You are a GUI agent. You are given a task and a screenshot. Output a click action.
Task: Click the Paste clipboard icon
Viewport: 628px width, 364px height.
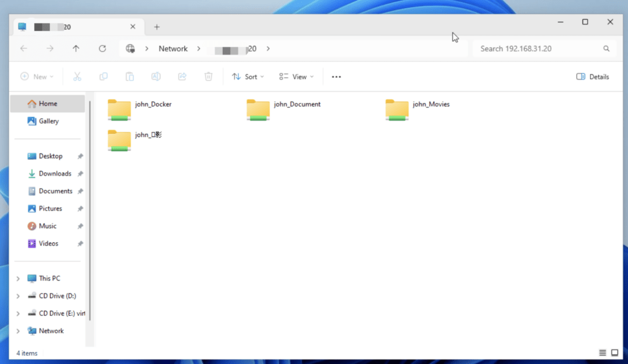coord(129,77)
